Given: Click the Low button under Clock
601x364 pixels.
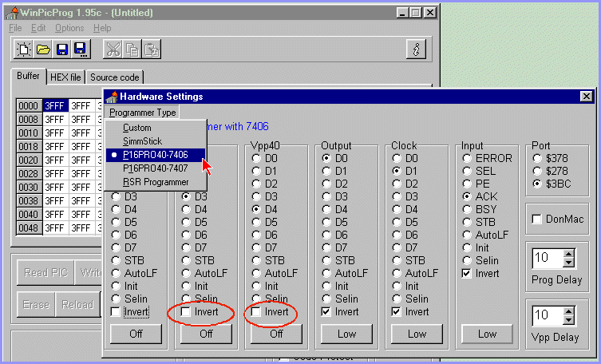Looking at the screenshot, I should pos(417,334).
